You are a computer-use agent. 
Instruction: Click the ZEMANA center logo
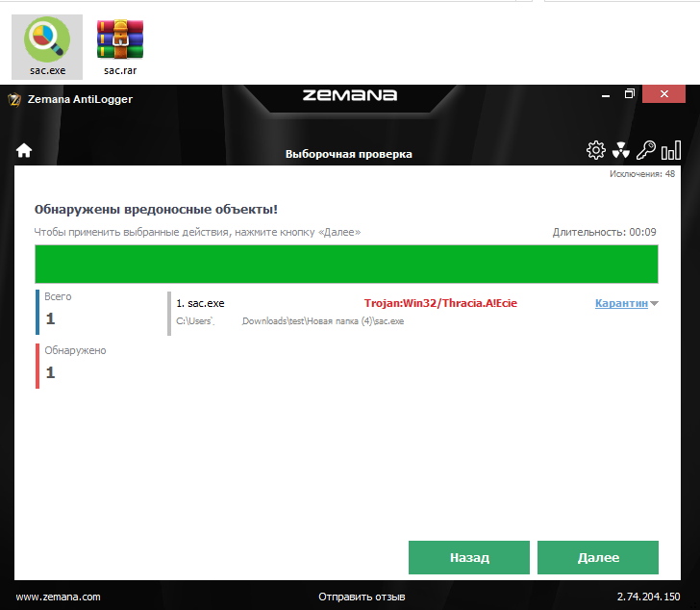[x=350, y=95]
